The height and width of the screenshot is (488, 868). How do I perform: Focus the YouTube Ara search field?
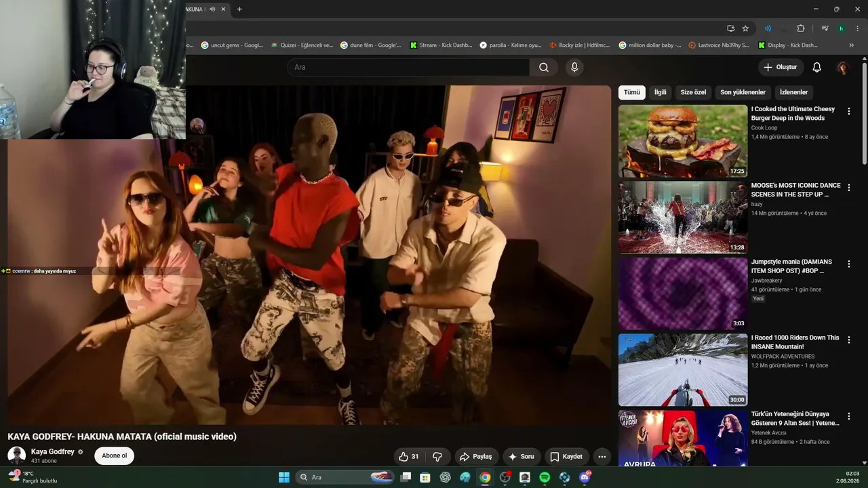408,67
